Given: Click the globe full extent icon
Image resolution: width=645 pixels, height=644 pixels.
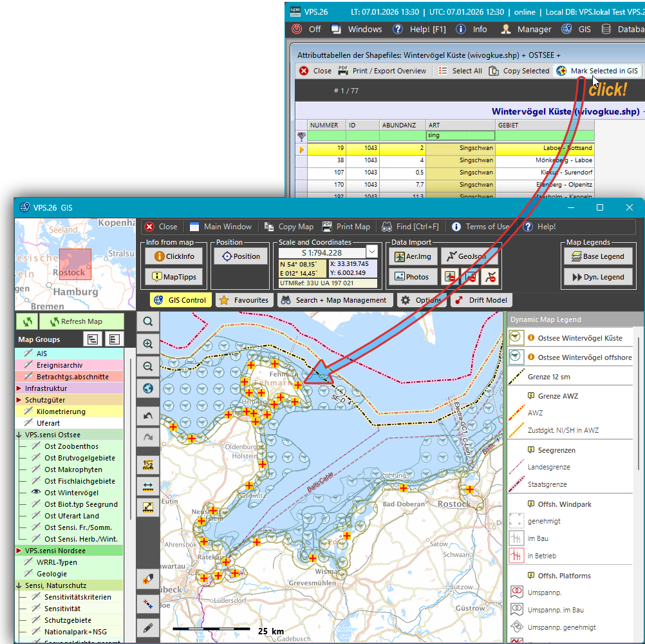Looking at the screenshot, I should point(148,388).
